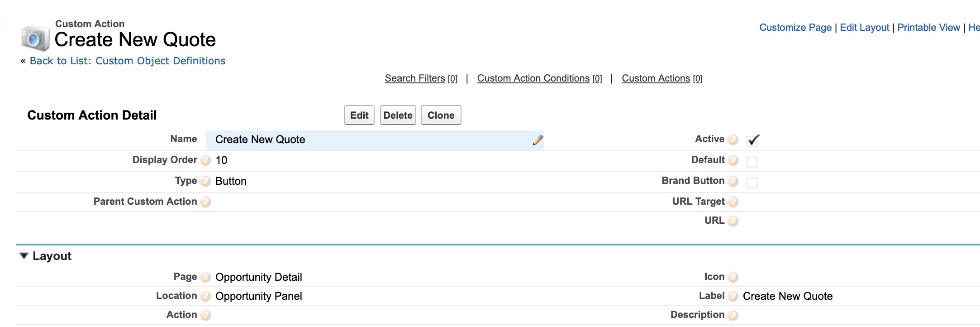Jump to Custom Action Conditions related list

[533, 78]
